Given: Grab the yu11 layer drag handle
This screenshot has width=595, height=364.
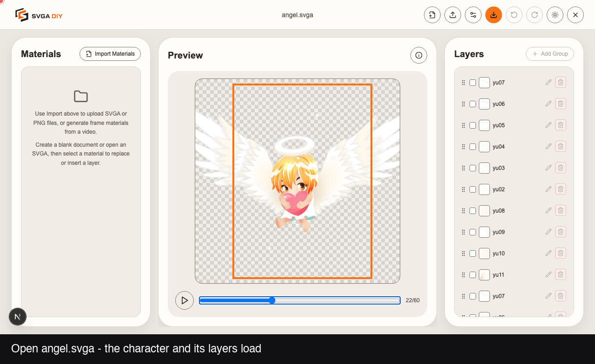Looking at the screenshot, I should click(x=463, y=275).
